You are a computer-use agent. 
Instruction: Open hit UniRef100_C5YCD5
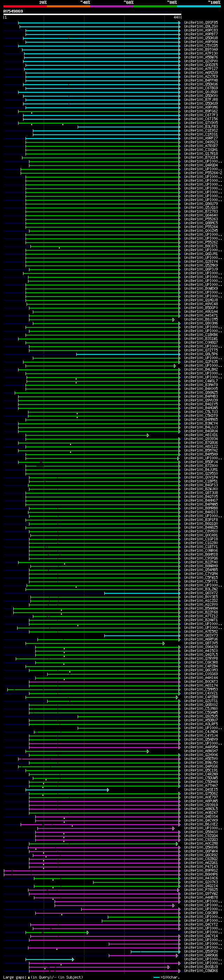click(x=201, y=46)
